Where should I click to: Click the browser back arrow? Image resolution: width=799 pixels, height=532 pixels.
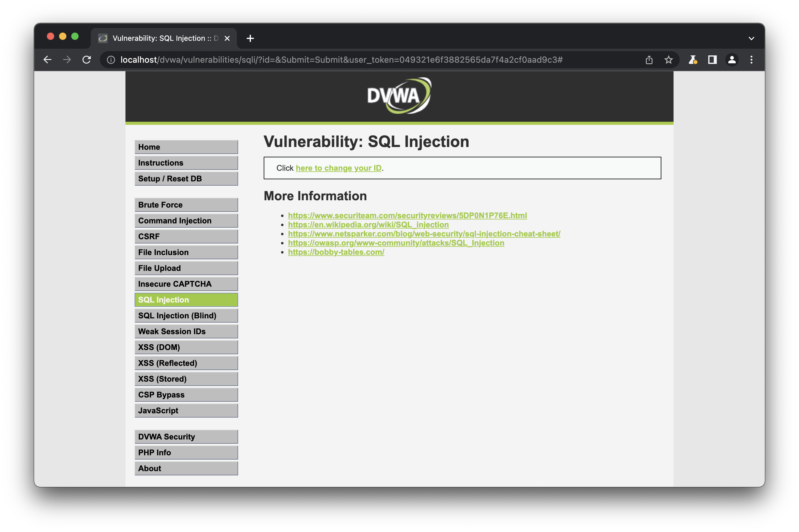pos(48,60)
